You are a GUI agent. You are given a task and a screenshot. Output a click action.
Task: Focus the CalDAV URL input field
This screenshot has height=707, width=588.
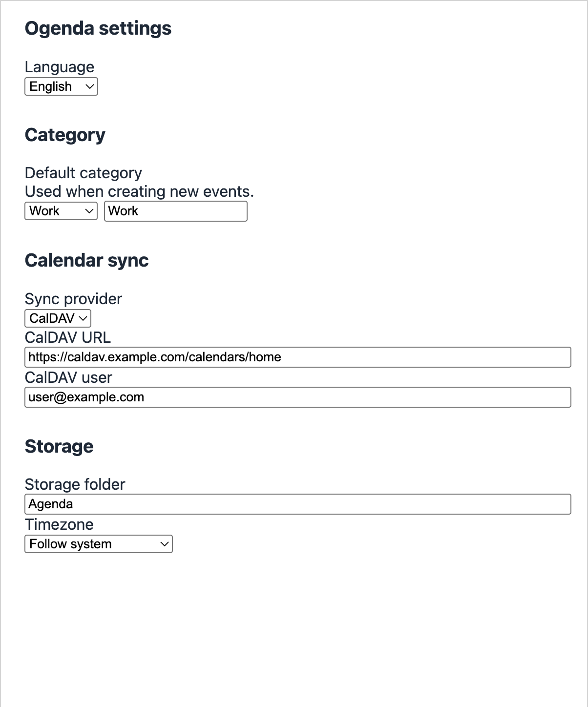[x=298, y=357]
